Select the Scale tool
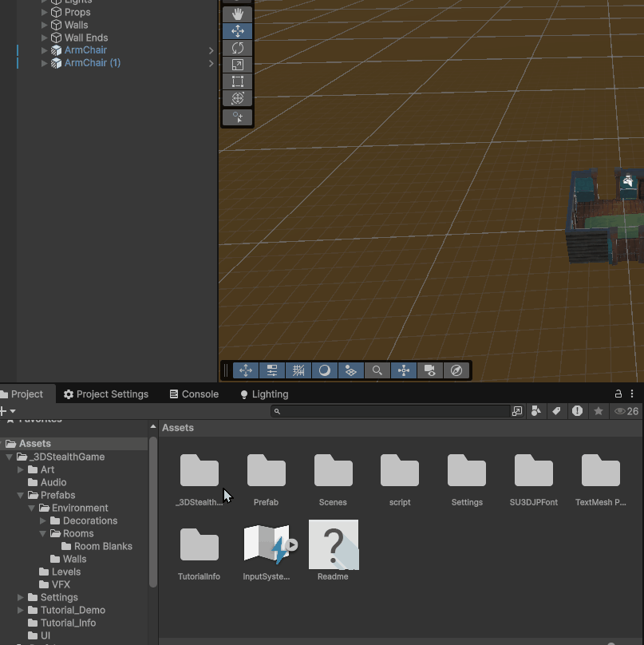 (237, 65)
